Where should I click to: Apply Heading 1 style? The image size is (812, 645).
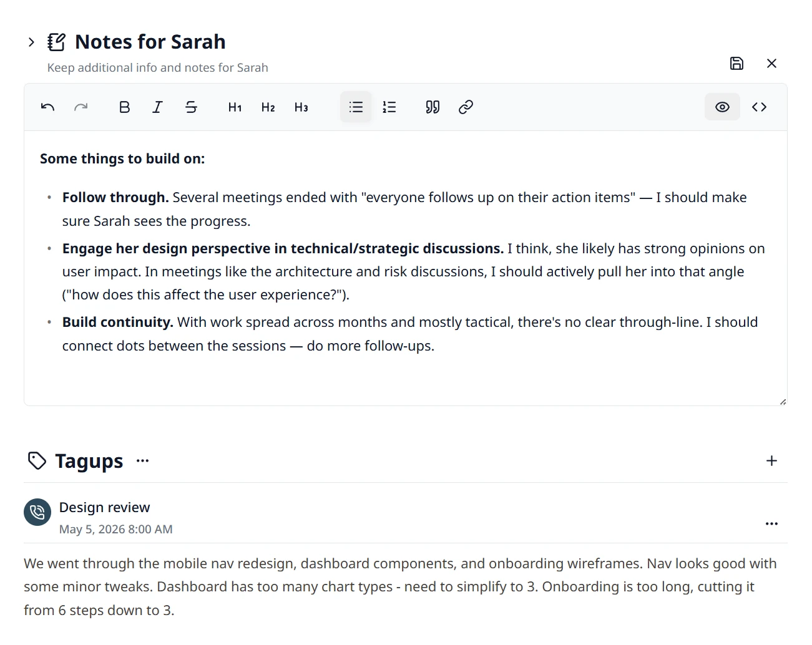235,107
